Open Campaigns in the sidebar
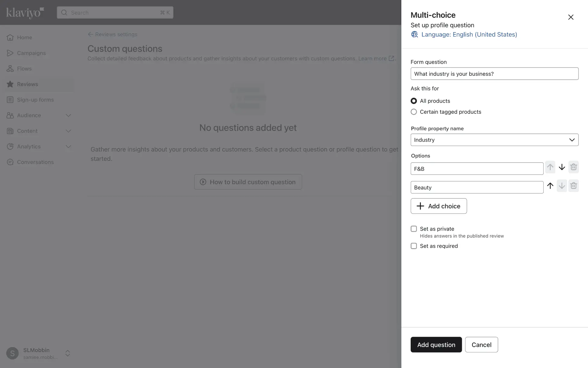Viewport: 588px width, 368px height. point(31,53)
